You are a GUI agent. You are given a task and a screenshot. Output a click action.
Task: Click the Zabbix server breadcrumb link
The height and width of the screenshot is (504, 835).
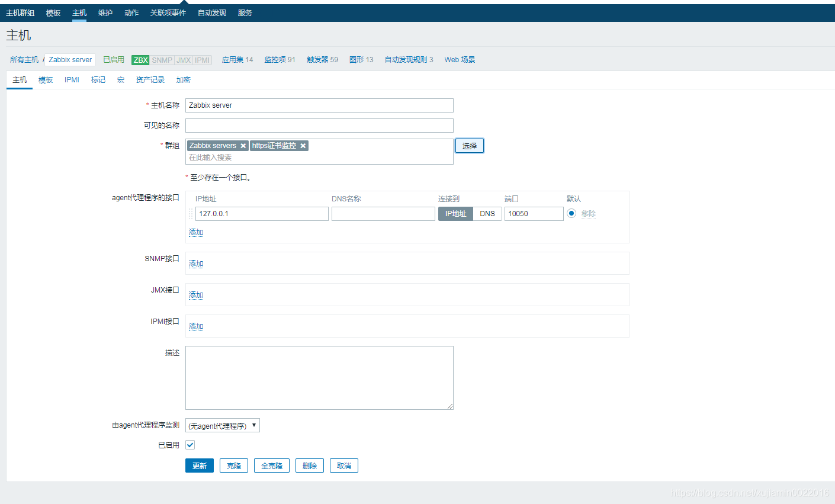click(70, 60)
